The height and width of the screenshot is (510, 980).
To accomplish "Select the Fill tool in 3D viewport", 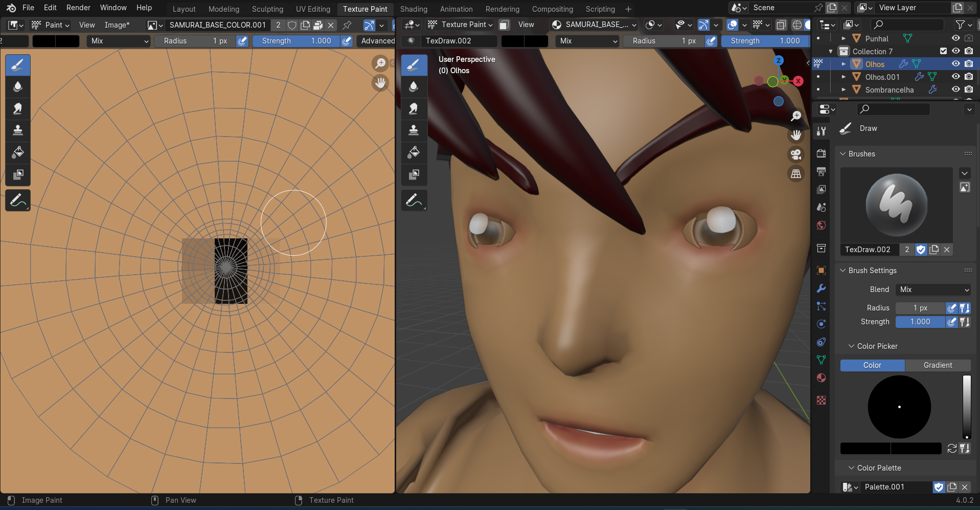I will click(414, 152).
